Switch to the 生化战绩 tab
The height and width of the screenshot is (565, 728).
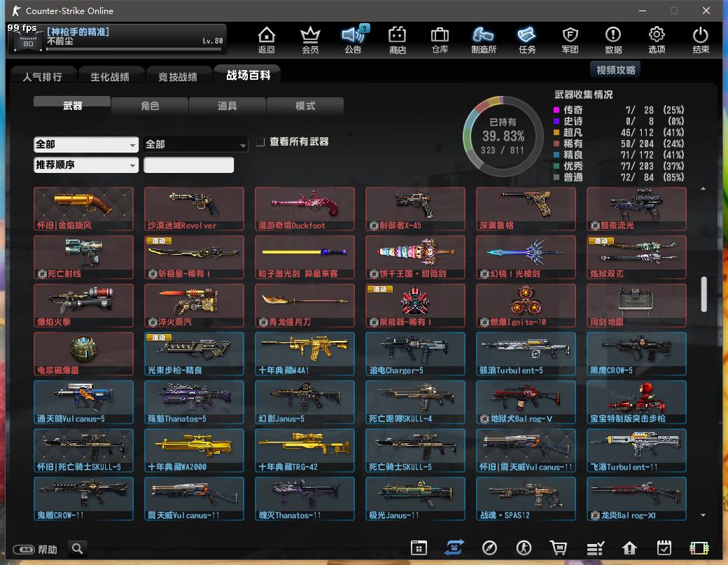(x=110, y=76)
